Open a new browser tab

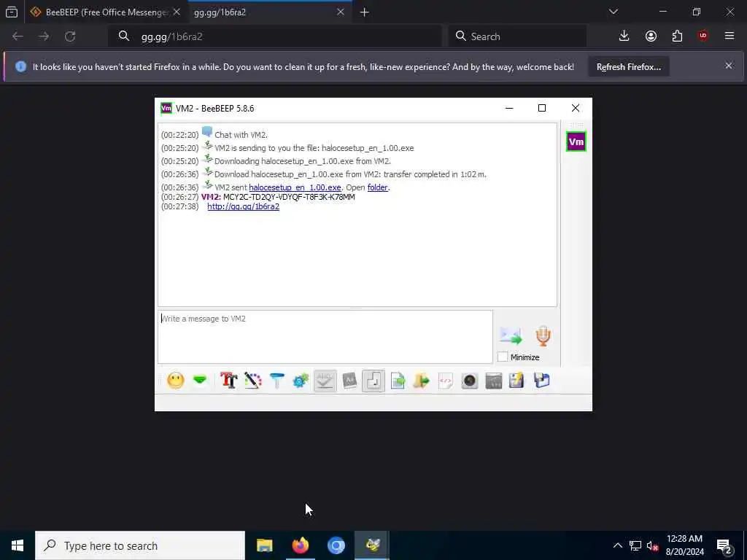click(x=365, y=12)
